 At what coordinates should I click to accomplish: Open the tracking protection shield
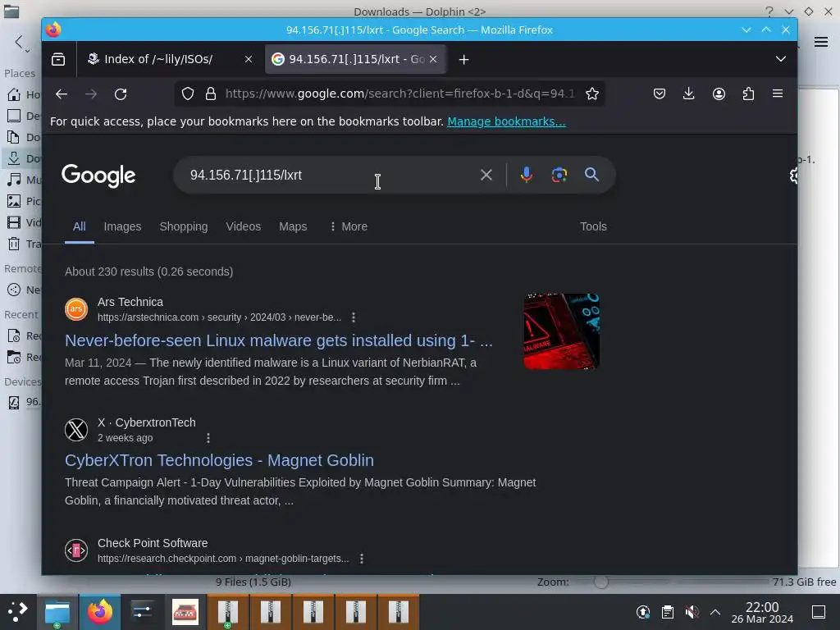(188, 94)
